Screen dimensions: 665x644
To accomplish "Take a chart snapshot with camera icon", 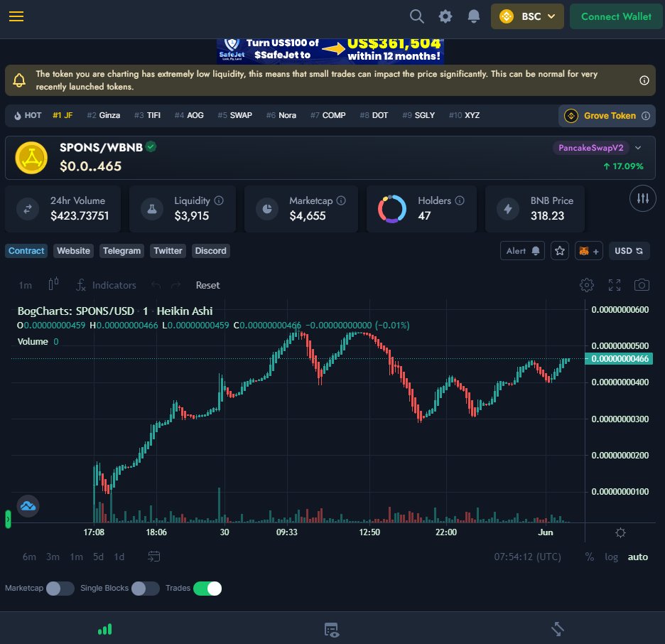I will (642, 285).
